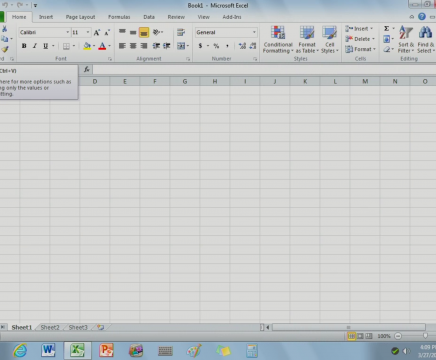This screenshot has width=436, height=360.
Task: Open PowerPoint from the taskbar
Action: pos(106,350)
